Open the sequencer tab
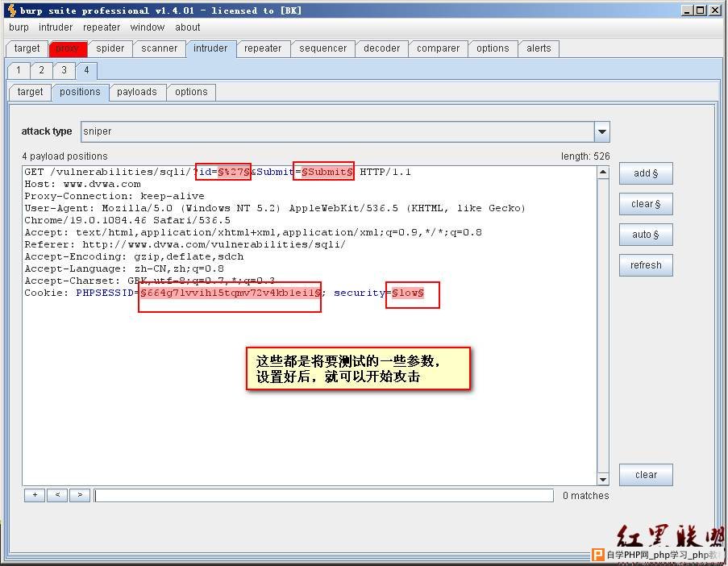This screenshot has width=728, height=566. point(323,48)
